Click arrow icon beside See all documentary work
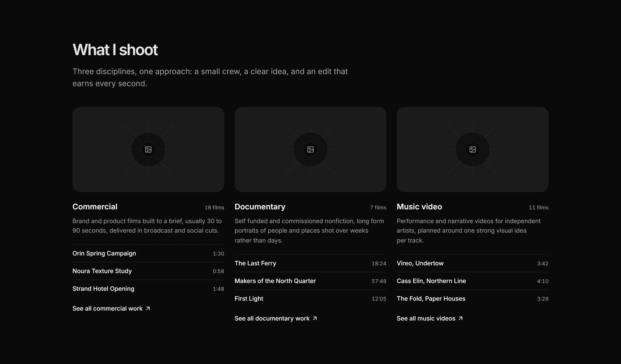621x364 pixels. (315, 318)
